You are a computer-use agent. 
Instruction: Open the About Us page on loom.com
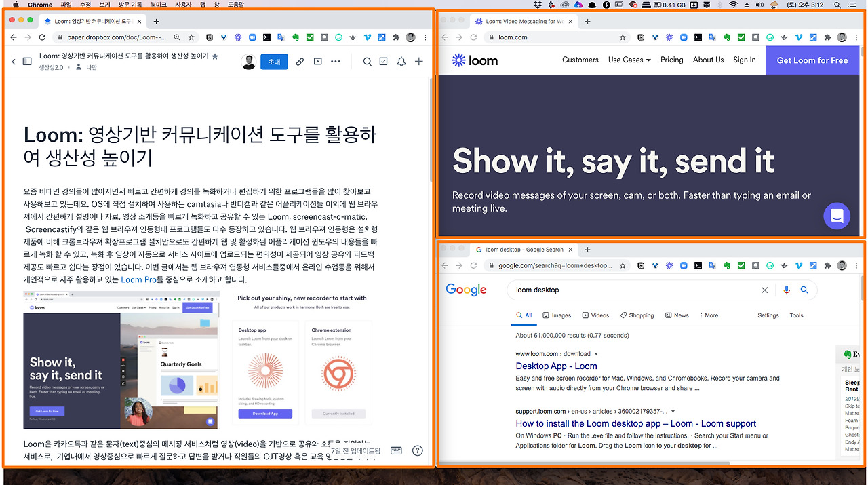click(708, 60)
